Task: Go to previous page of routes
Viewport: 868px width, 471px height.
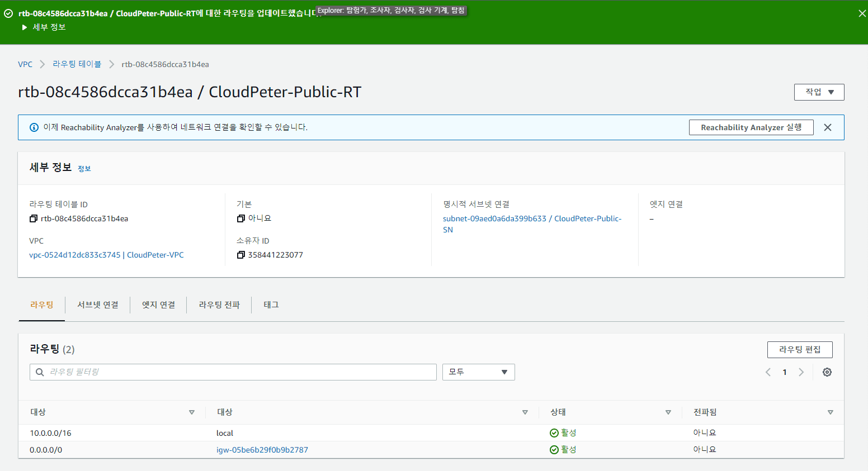Action: tap(768, 372)
